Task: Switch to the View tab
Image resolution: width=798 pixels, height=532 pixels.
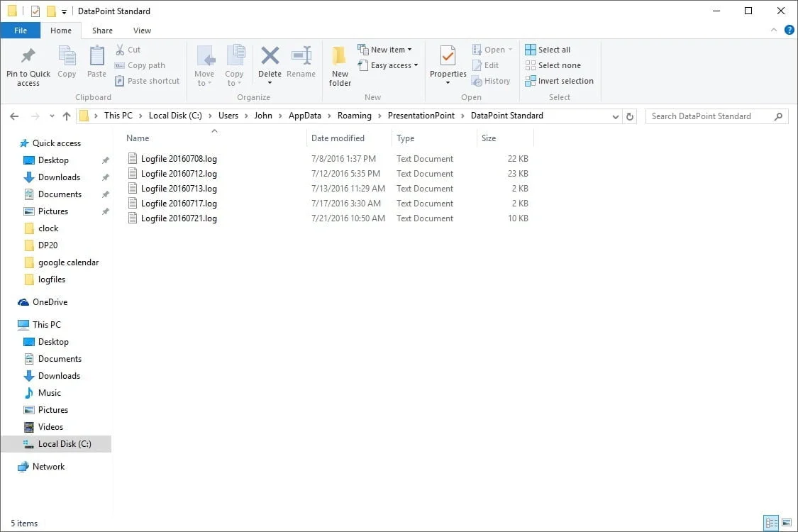Action: click(142, 31)
